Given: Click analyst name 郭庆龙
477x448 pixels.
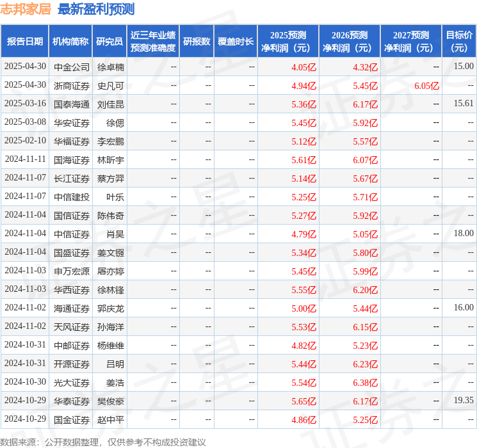Looking at the screenshot, I should 110,308.
